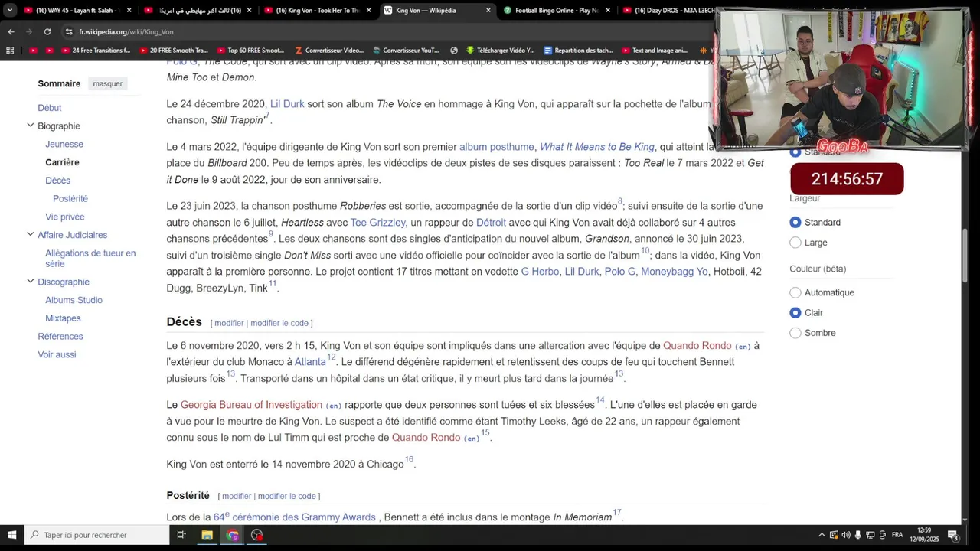The height and width of the screenshot is (551, 980).
Task: Open 'What It Means to Be King' link
Action: click(x=597, y=147)
